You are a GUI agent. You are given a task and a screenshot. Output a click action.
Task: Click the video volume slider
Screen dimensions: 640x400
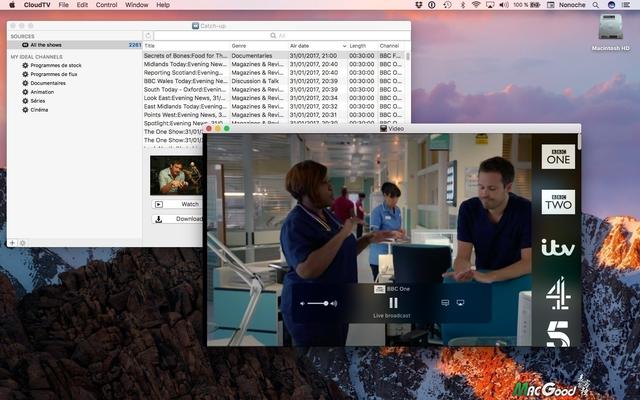pyautogui.click(x=318, y=303)
